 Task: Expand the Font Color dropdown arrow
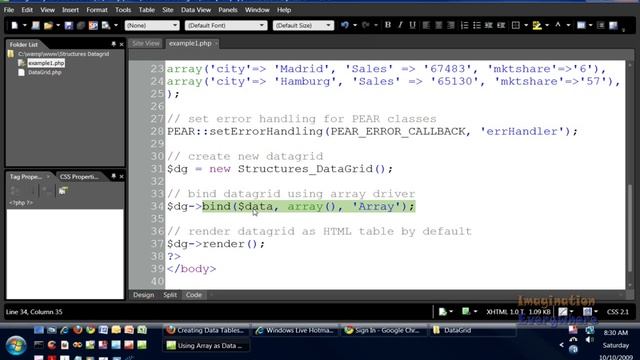coord(568,25)
